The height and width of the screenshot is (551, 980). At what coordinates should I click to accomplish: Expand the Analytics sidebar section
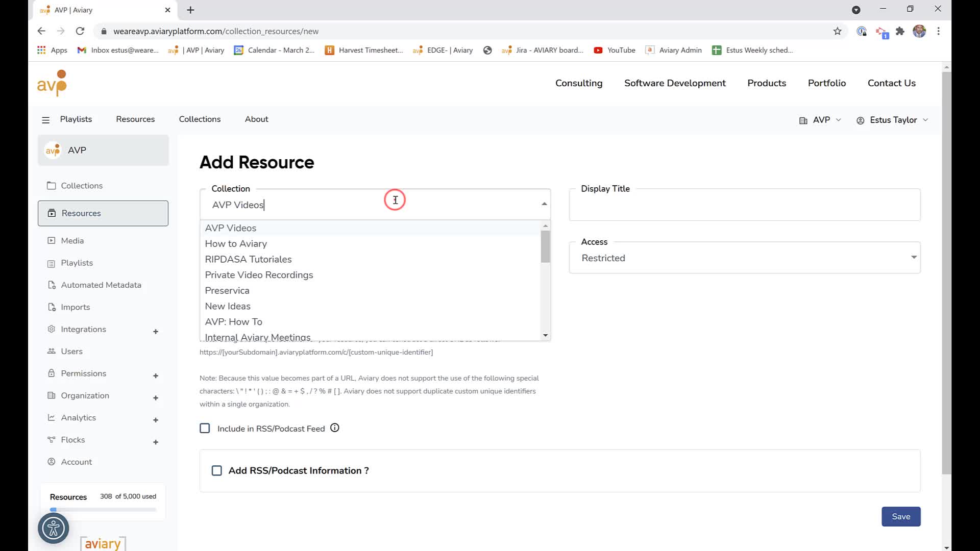point(156,420)
